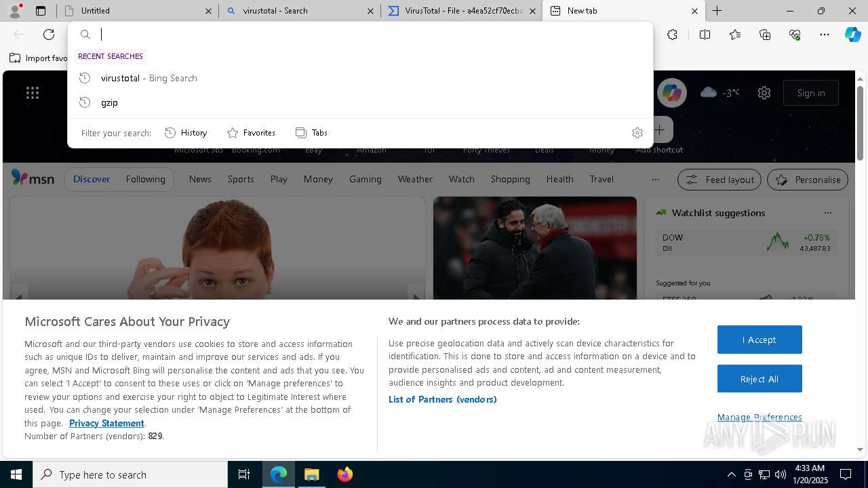
Task: Open Feed layout options
Action: pyautogui.click(x=720, y=180)
